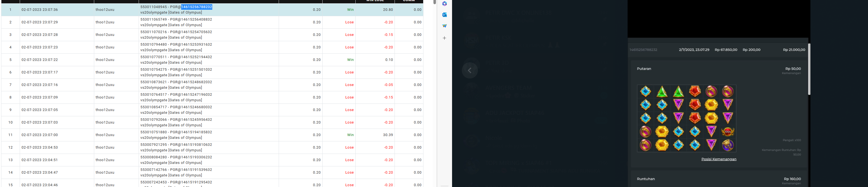This screenshot has width=868, height=187.
Task: Click Putaran winnings Rp 50,00
Action: click(793, 69)
